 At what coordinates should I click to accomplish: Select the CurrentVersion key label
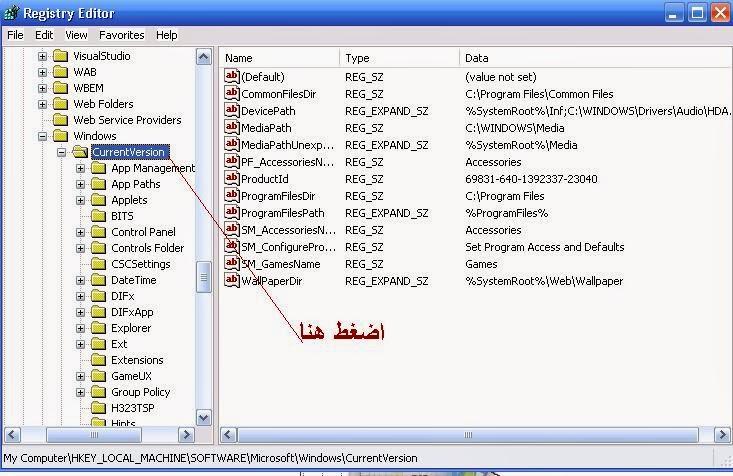128,152
